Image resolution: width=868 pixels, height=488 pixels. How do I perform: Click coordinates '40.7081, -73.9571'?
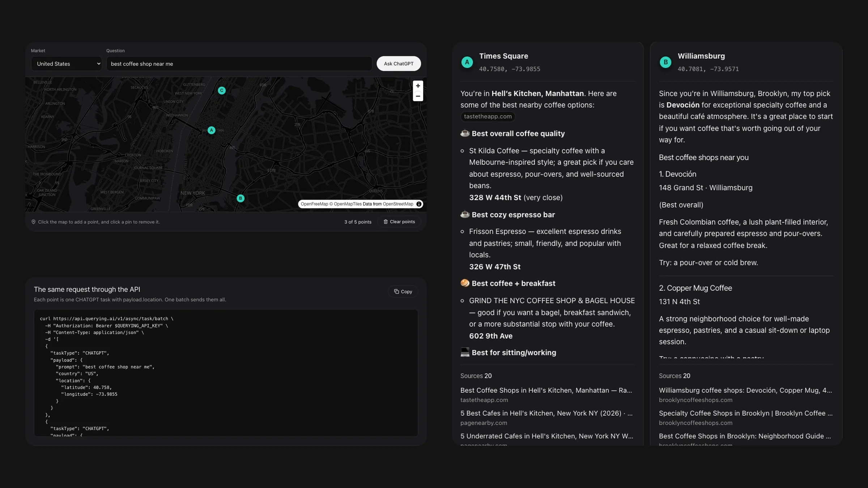tap(708, 69)
